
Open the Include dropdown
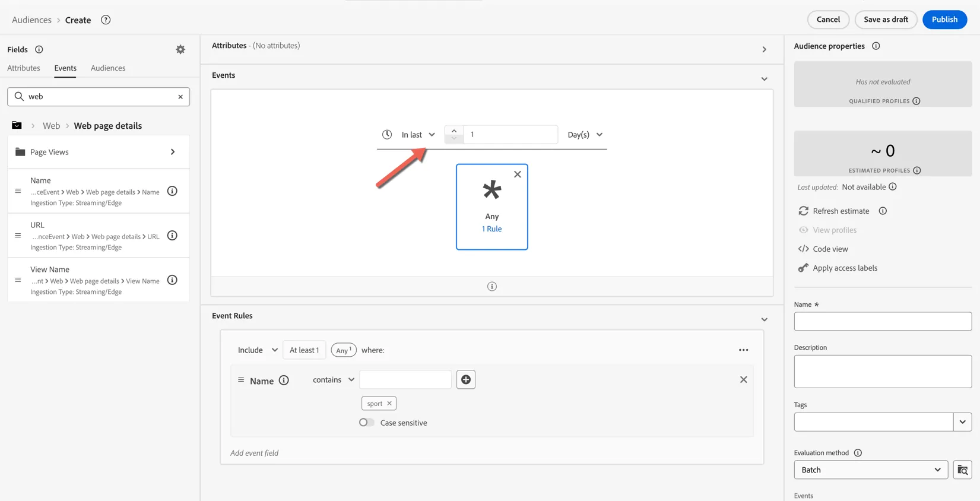(258, 350)
